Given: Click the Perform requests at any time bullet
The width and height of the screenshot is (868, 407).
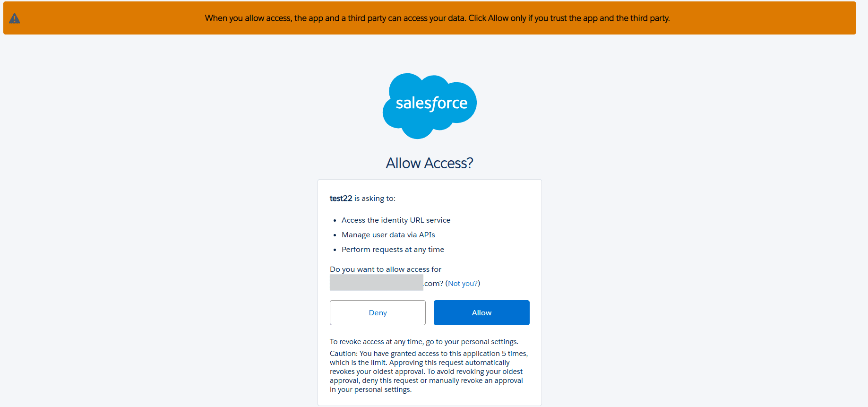Looking at the screenshot, I should [x=393, y=249].
